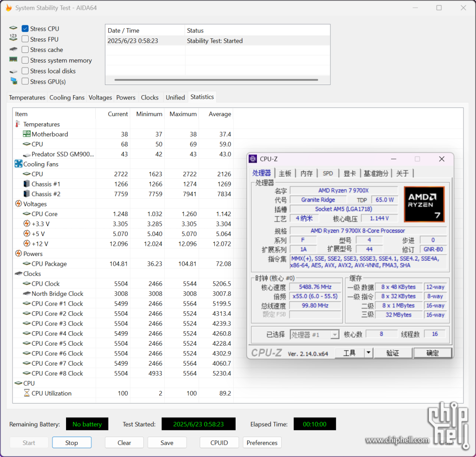This screenshot has height=457, width=476.
Task: Open the SPD tab in CPU-Z
Action: 328,173
